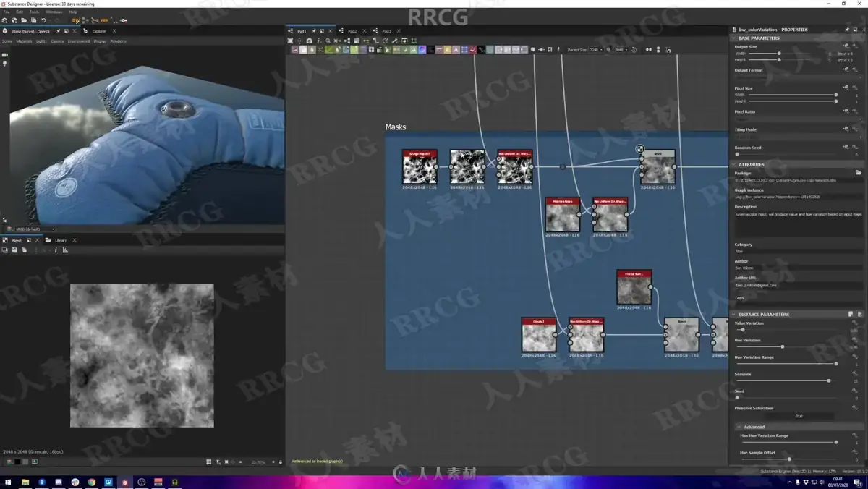Click the Package folder browse icon

tap(859, 173)
